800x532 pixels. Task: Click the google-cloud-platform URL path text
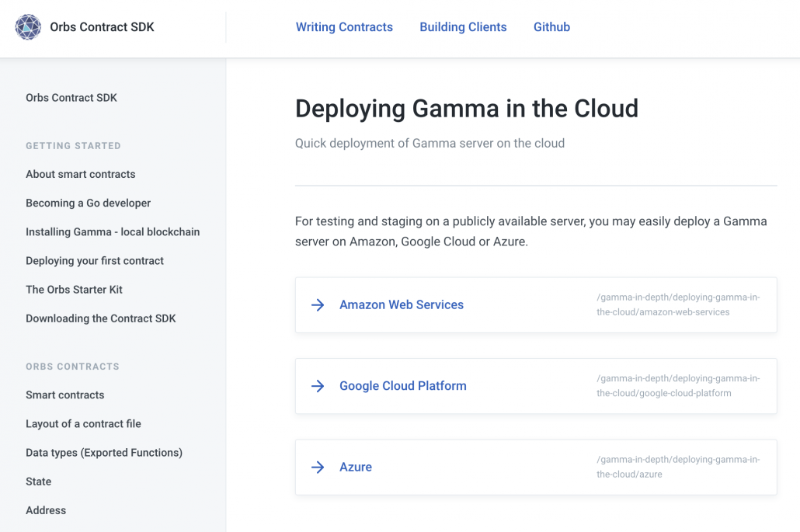[x=678, y=386]
